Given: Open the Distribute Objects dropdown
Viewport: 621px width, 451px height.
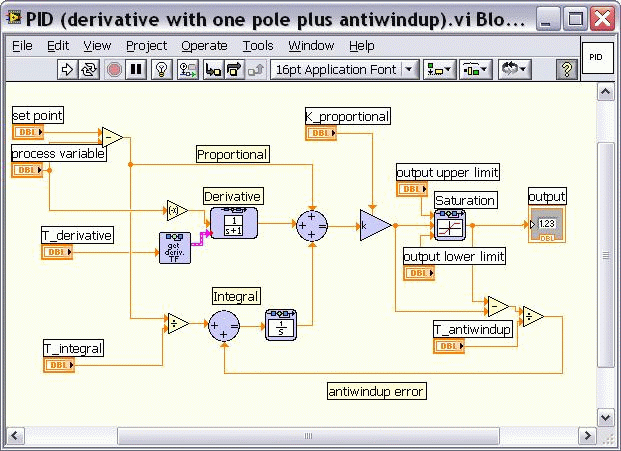Looking at the screenshot, I should tap(476, 69).
